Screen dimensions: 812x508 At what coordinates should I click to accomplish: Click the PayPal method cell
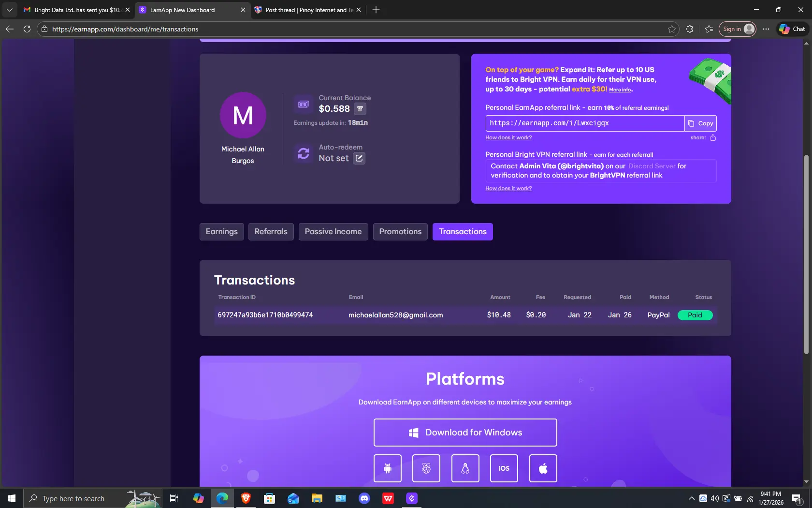659,315
